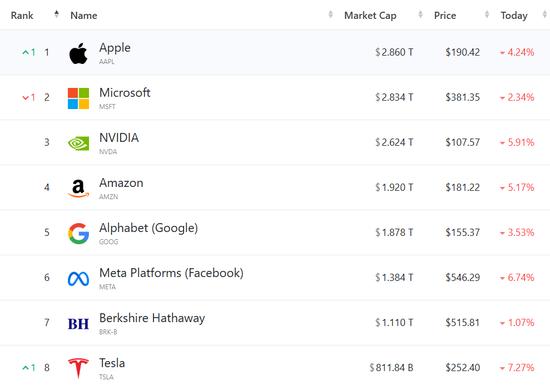Click the Today column header
The width and height of the screenshot is (550, 390).
click(x=514, y=15)
